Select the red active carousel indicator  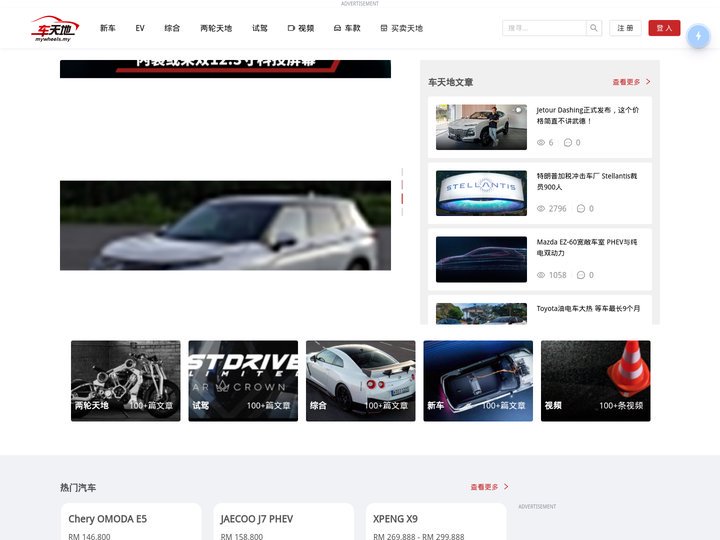(402, 198)
